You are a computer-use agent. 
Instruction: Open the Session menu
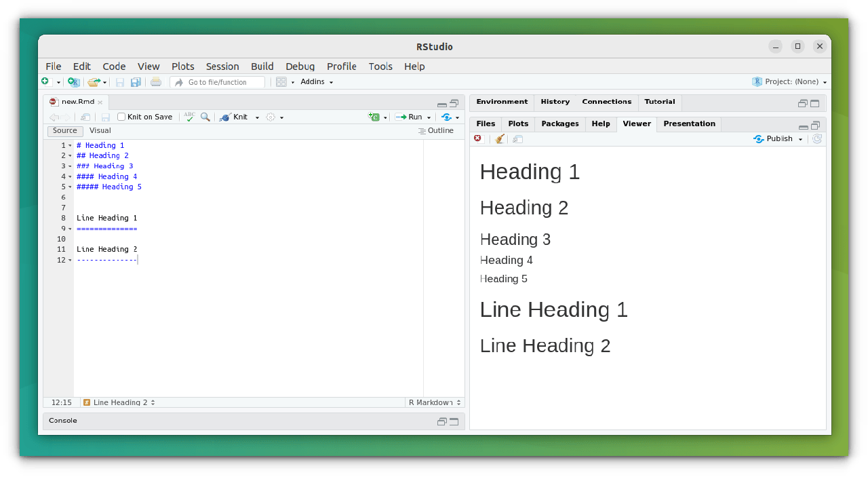222,66
